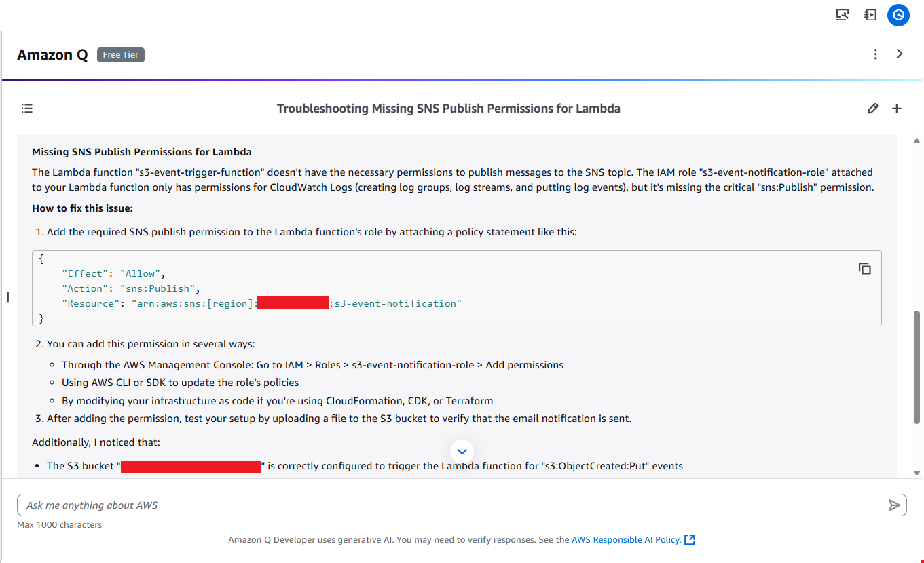Screen dimensions: 924x563
Task: Click step 1 Add the required SNS permission
Action: (306, 232)
